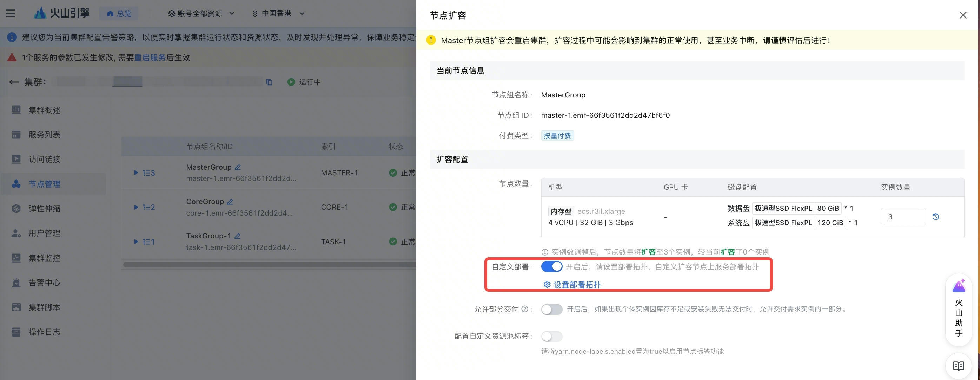Open the 账号全部资源 dropdown
Viewport: 980px width, 380px height.
[201, 13]
